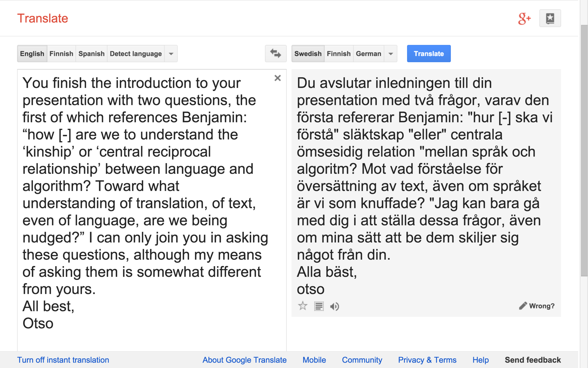Listen to the Swedish translation
588x368 pixels.
click(334, 306)
